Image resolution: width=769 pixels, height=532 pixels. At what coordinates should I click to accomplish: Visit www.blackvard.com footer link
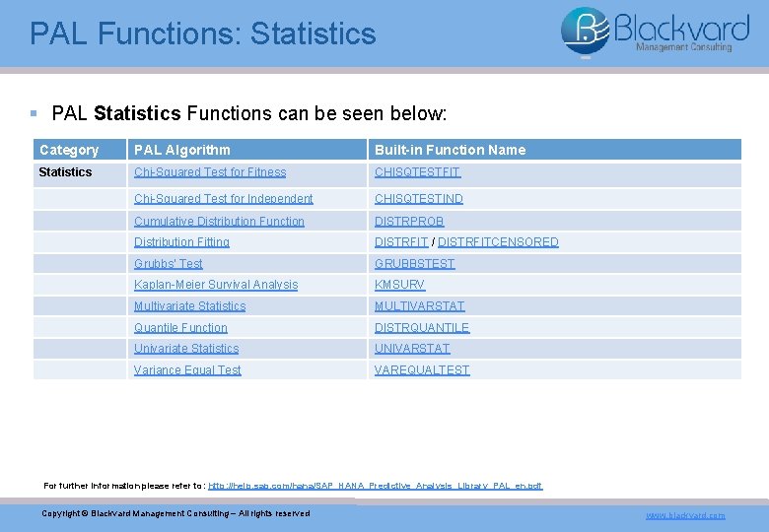point(685,515)
